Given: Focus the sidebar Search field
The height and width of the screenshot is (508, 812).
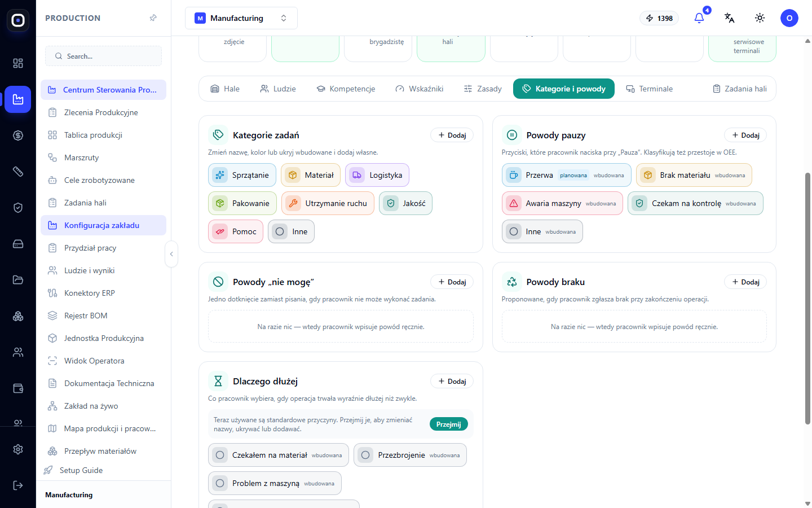Looking at the screenshot, I should pos(103,56).
